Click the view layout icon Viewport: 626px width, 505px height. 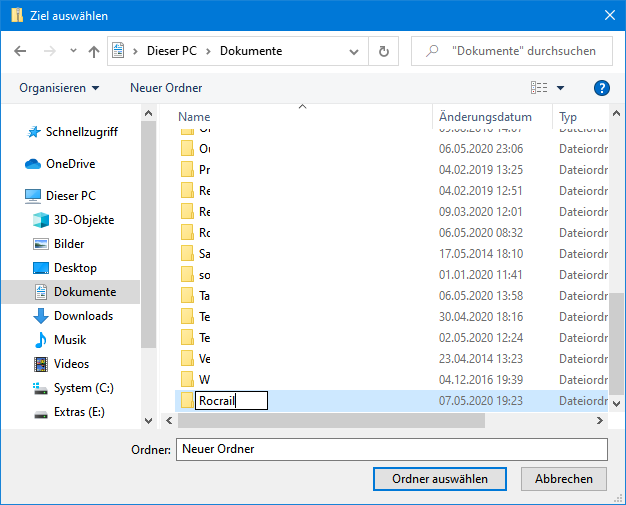(x=539, y=88)
